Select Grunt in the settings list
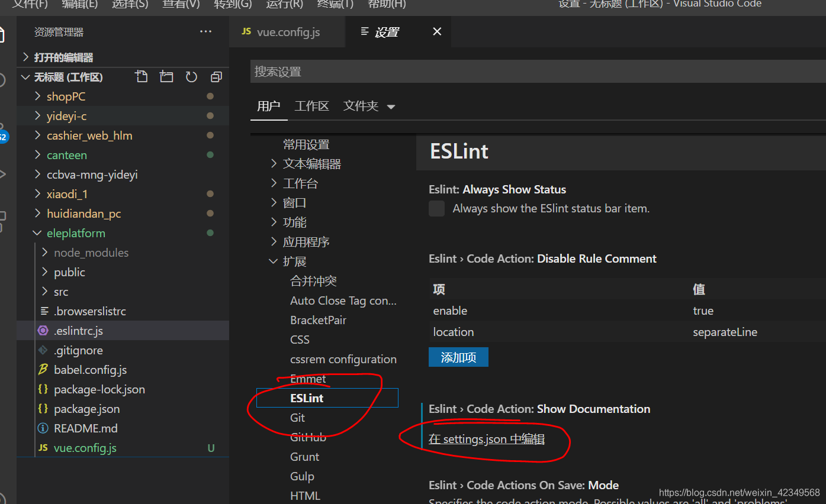This screenshot has width=826, height=504. pos(305,457)
